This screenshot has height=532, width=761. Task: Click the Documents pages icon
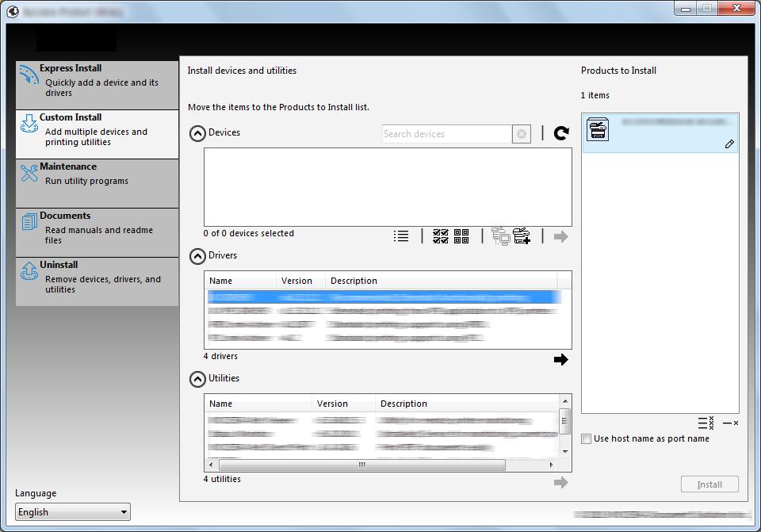pos(29,222)
